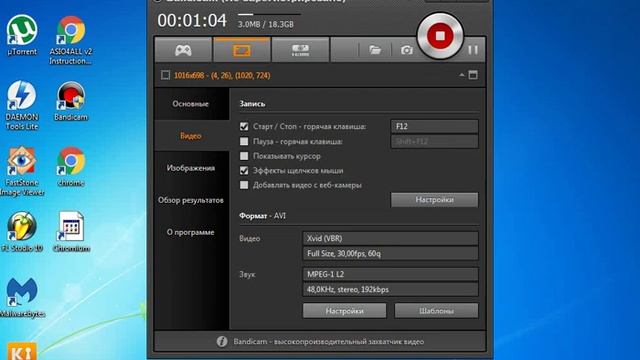Viewport: 640px width, 360px height.
Task: Open output folder icon in Bandicam
Action: tap(375, 50)
